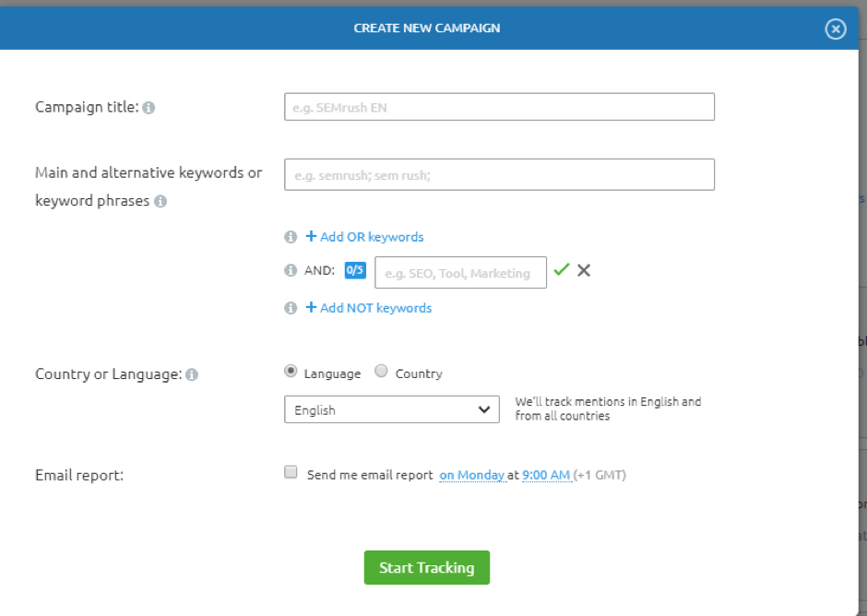The height and width of the screenshot is (616, 867).
Task: Open the English language dropdown
Action: [x=392, y=409]
